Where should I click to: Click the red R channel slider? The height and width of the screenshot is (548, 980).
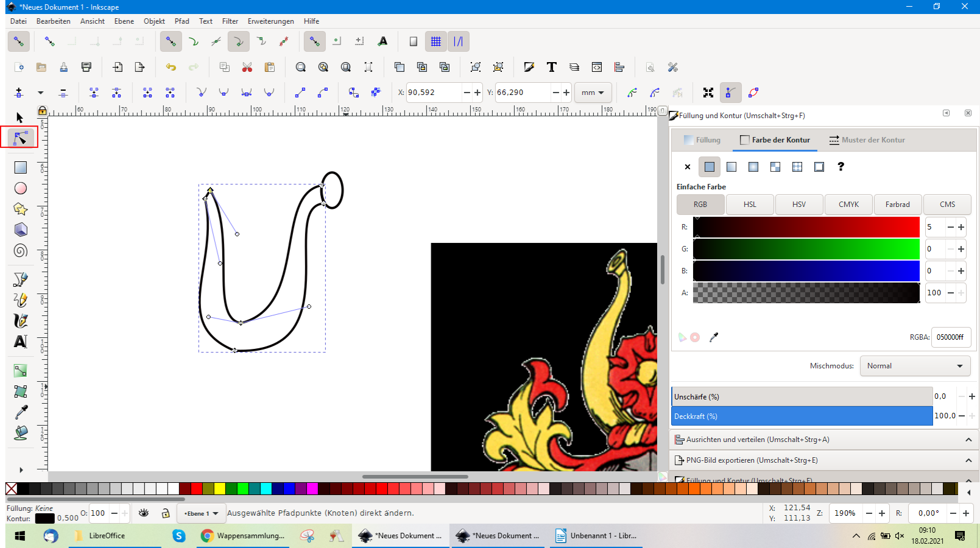click(x=806, y=227)
